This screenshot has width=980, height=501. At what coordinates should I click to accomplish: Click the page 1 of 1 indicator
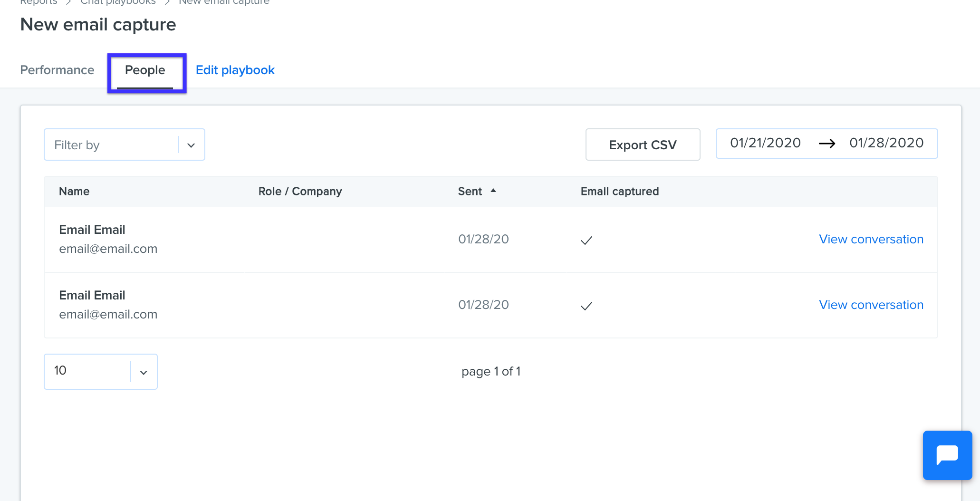coord(491,371)
